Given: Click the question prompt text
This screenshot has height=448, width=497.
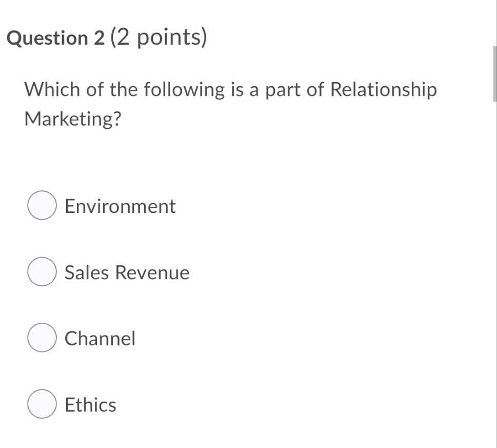Looking at the screenshot, I should point(231,103).
